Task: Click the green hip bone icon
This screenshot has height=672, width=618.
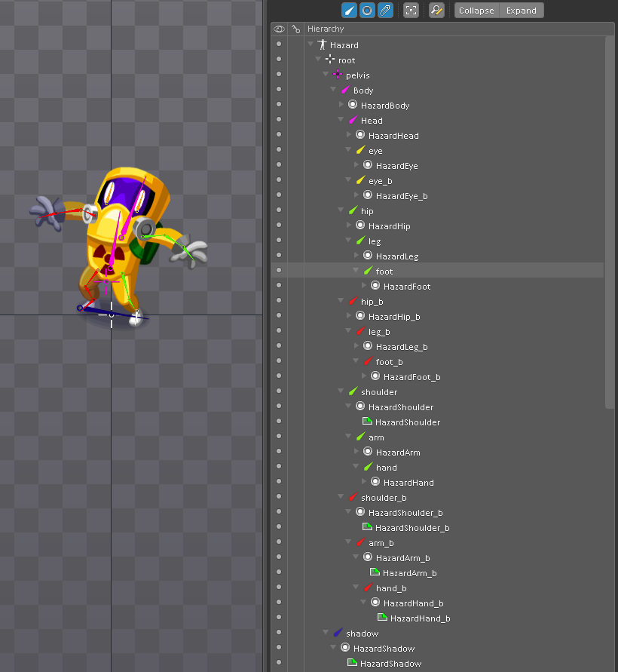Action: tap(353, 210)
